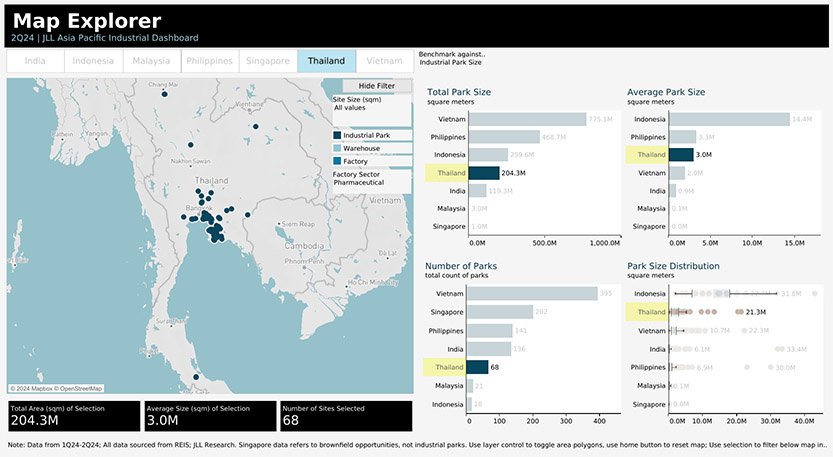The image size is (833, 457).
Task: Open the Site Size filter dropdown
Action: point(371,109)
